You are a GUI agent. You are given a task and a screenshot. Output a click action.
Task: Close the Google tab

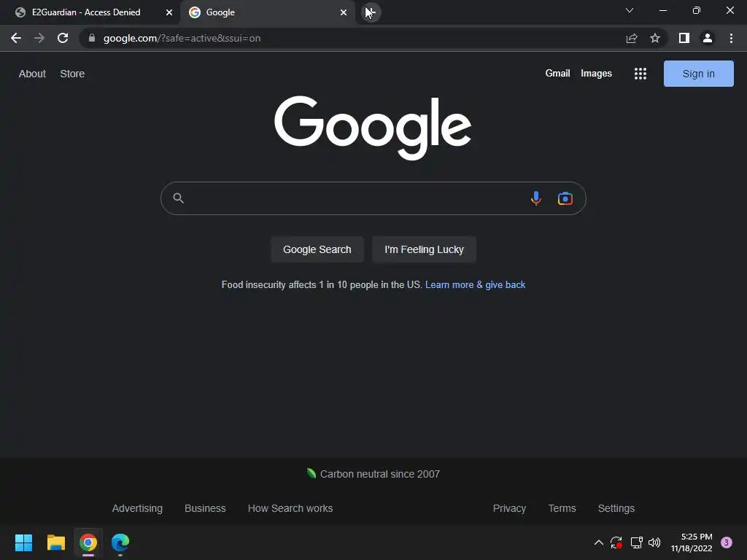pos(344,12)
